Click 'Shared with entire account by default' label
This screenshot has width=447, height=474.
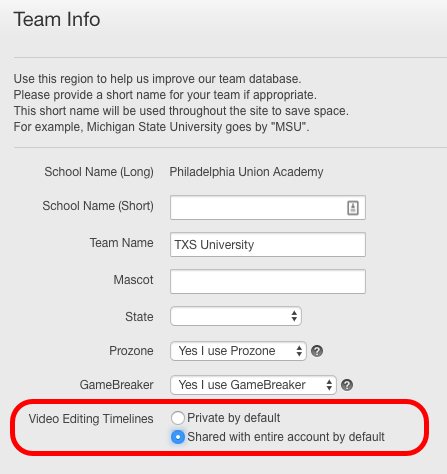pos(286,437)
